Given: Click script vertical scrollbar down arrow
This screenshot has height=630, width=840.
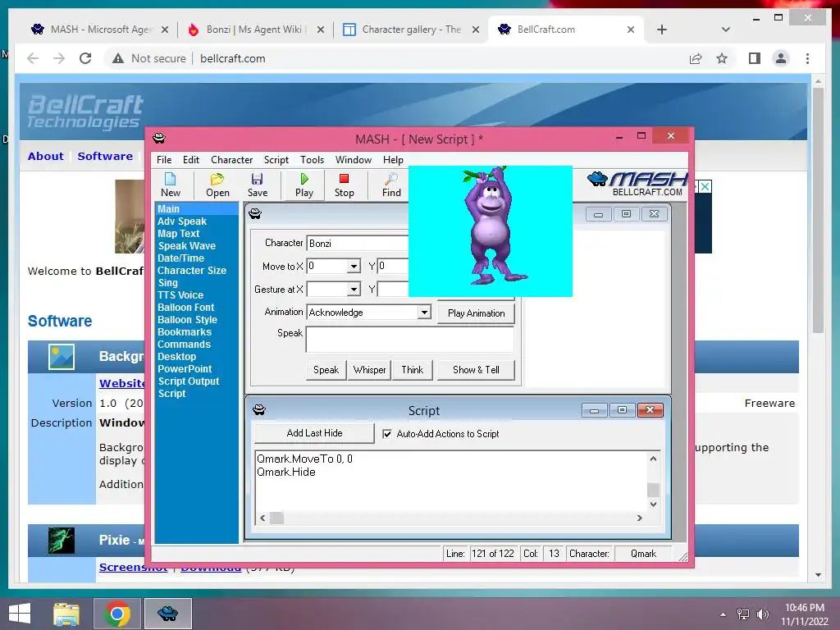Looking at the screenshot, I should click(x=653, y=504).
